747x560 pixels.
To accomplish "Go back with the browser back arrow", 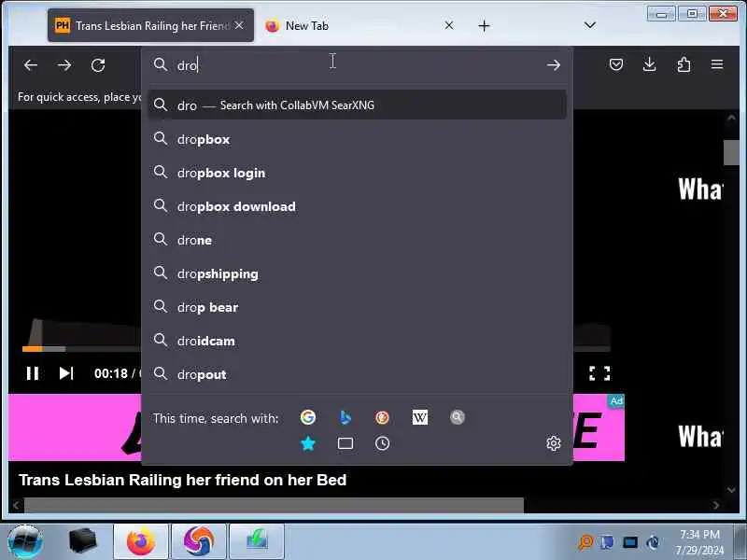I will (x=31, y=64).
